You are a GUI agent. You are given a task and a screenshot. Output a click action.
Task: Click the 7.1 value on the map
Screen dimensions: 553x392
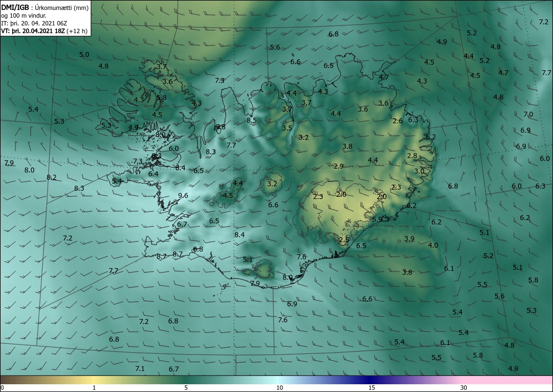pos(140,369)
